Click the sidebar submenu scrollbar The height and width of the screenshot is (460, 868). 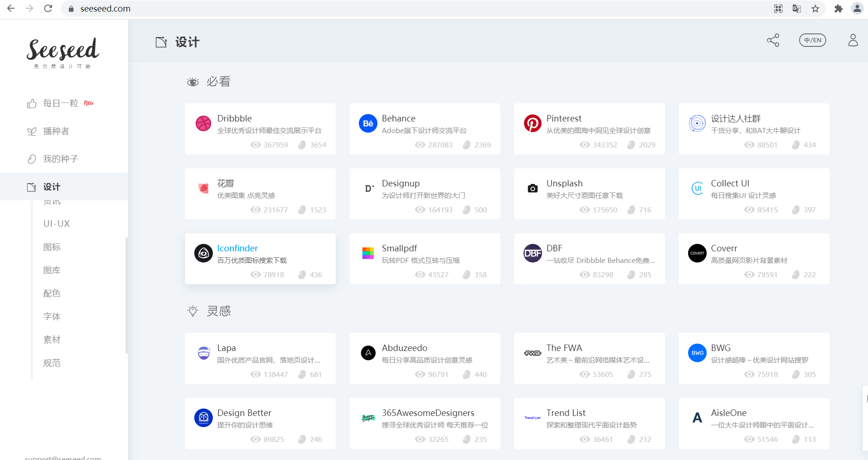tap(126, 295)
